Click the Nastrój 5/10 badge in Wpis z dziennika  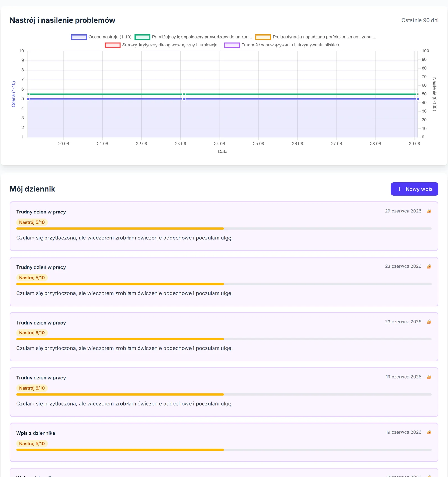coord(32,443)
